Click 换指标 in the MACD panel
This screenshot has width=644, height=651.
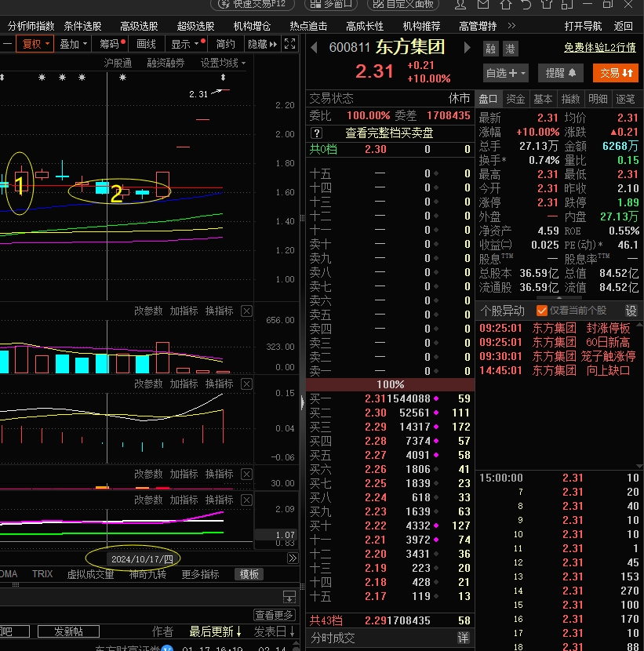point(219,384)
